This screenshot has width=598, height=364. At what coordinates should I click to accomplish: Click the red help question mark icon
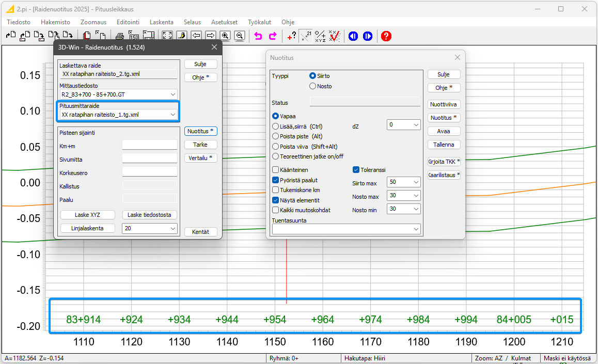[x=386, y=36]
